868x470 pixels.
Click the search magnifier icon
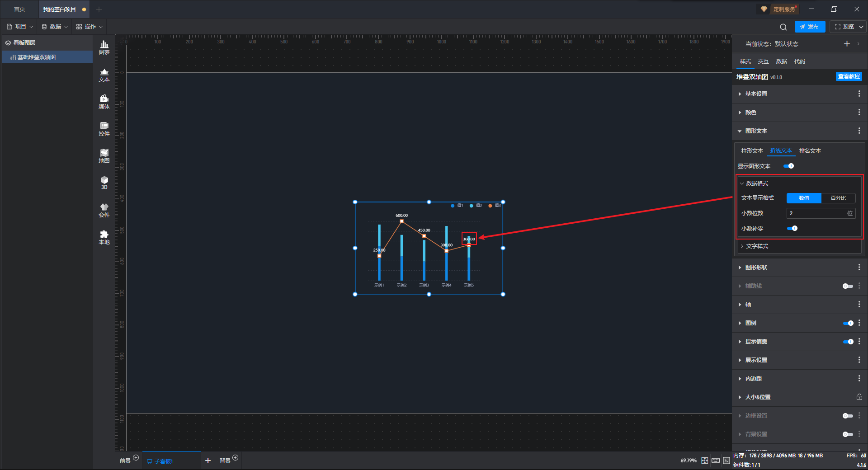click(783, 27)
